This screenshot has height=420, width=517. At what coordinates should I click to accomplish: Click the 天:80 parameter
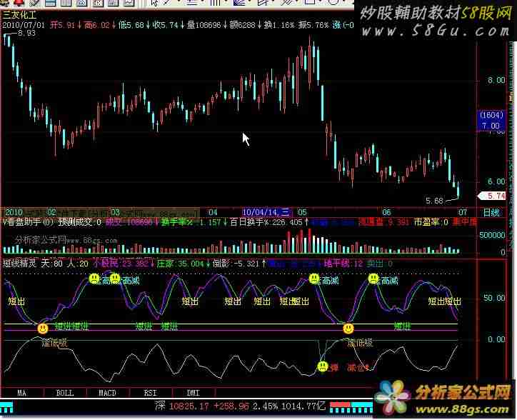(x=51, y=264)
